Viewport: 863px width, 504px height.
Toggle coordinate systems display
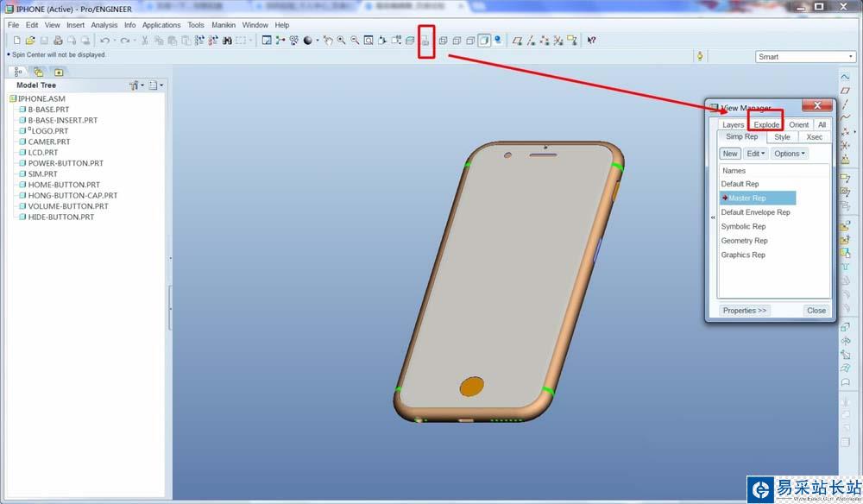[x=558, y=41]
